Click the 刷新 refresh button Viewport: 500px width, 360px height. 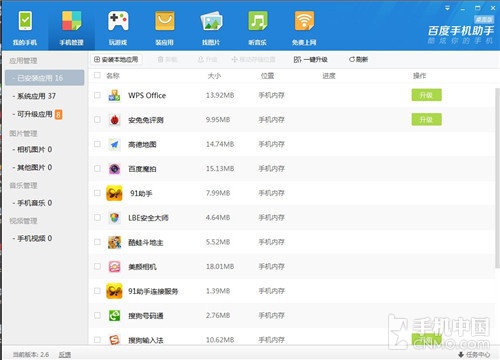(358, 59)
